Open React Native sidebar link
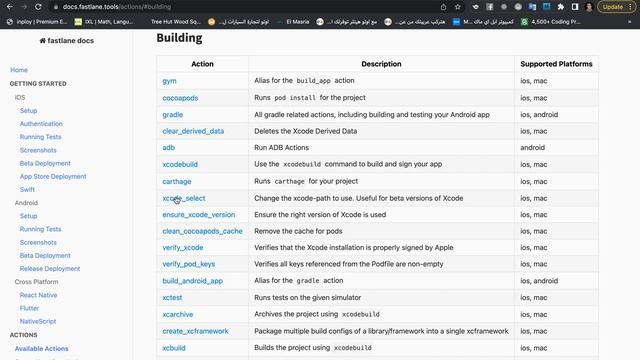640x360 pixels. 38,295
